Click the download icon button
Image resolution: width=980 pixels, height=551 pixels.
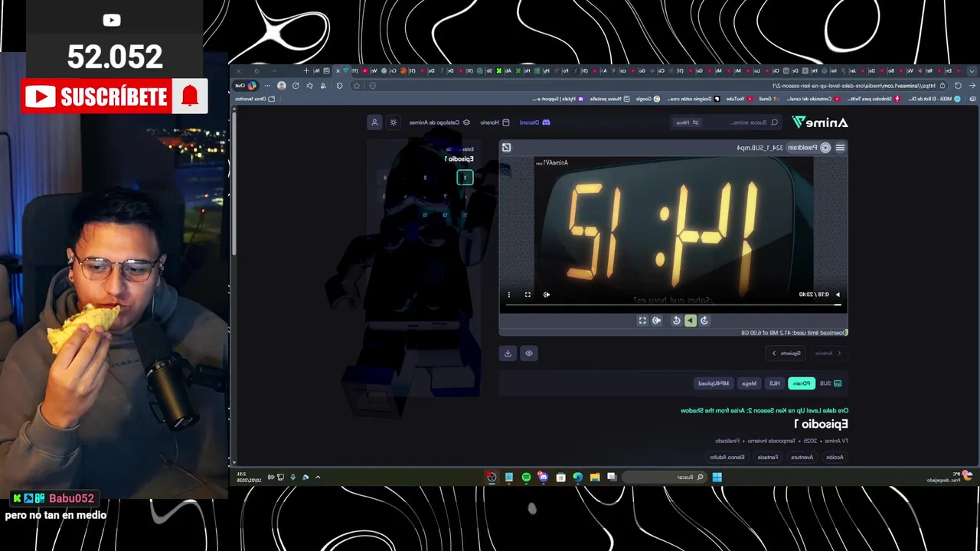[508, 354]
